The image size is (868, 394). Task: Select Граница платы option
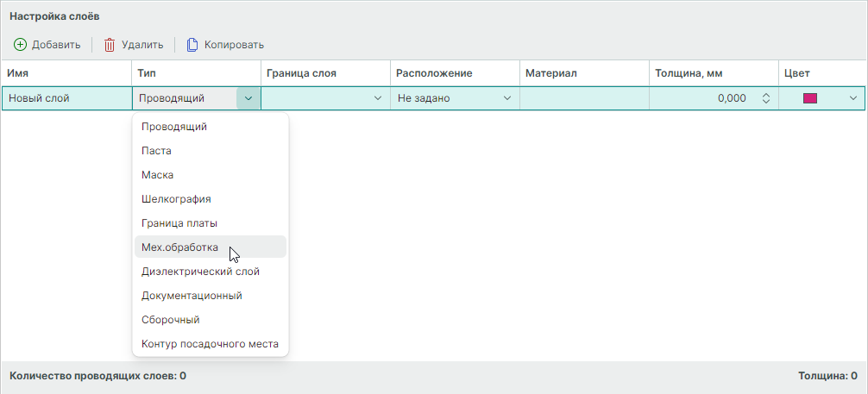[179, 223]
